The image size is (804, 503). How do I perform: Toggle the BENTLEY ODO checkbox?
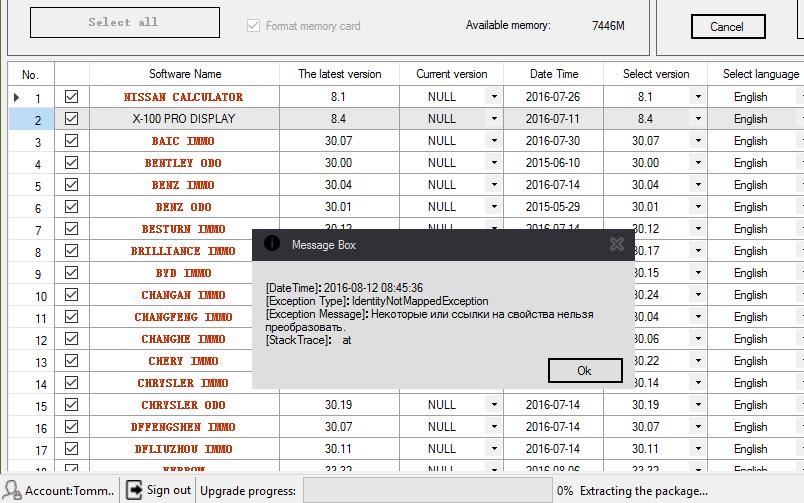point(71,163)
